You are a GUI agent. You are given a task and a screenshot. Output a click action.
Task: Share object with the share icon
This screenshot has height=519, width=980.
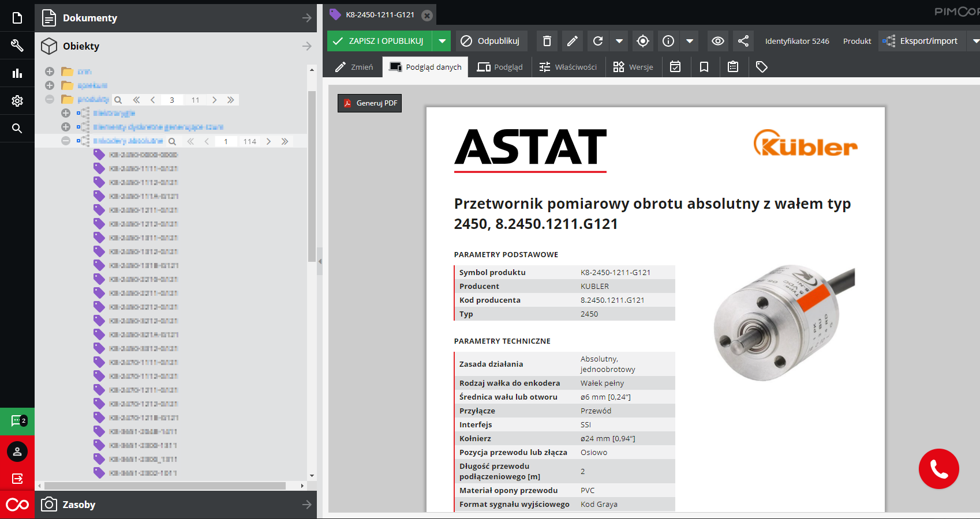point(743,41)
